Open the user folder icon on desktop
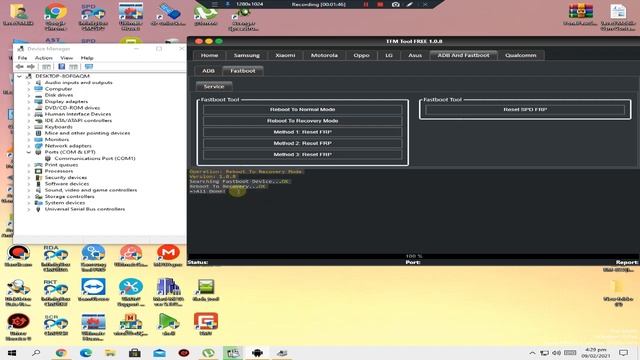Viewport: 640px width, 360px height. pyautogui.click(x=18, y=14)
